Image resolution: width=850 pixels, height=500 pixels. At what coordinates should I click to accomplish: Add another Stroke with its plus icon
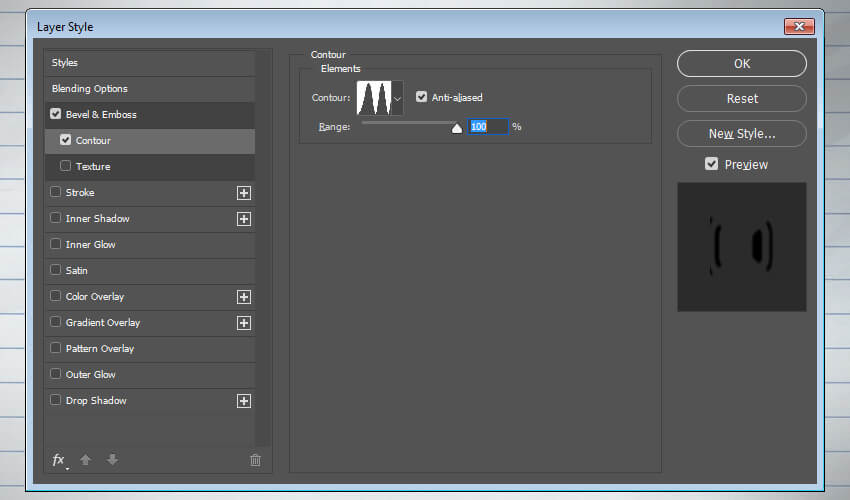pos(244,193)
